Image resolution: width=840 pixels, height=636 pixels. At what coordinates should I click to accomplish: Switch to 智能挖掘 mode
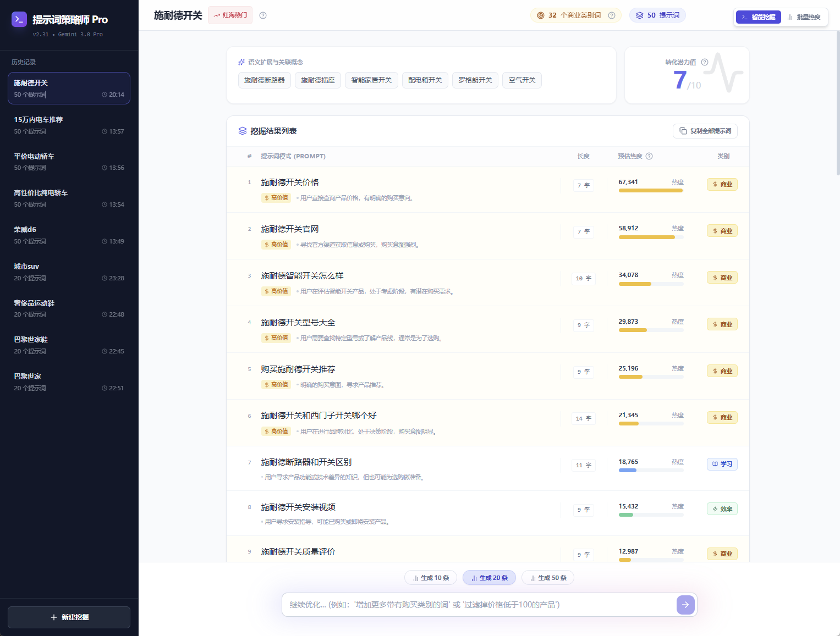click(x=758, y=17)
